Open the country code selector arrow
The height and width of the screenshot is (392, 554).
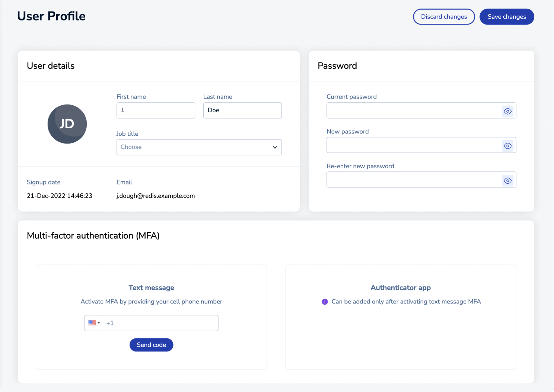(99, 323)
